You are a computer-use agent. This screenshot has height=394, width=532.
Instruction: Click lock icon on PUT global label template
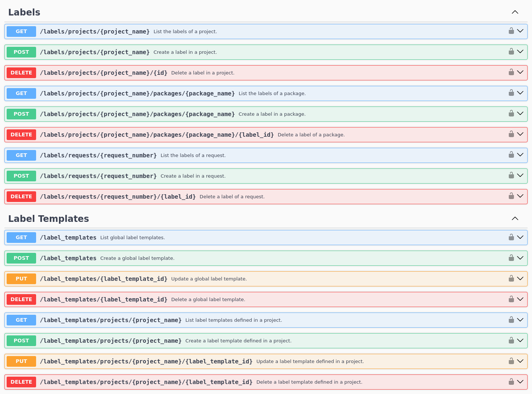511,279
